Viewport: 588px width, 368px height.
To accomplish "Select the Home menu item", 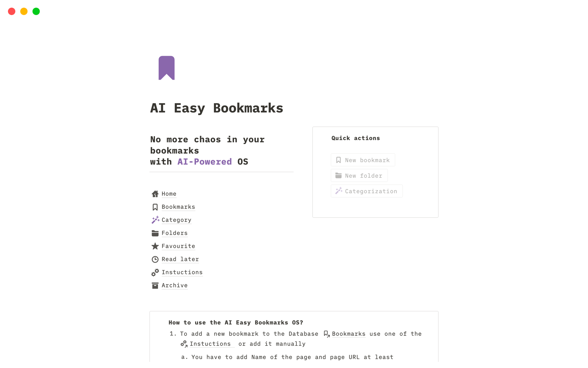I will pyautogui.click(x=168, y=194).
